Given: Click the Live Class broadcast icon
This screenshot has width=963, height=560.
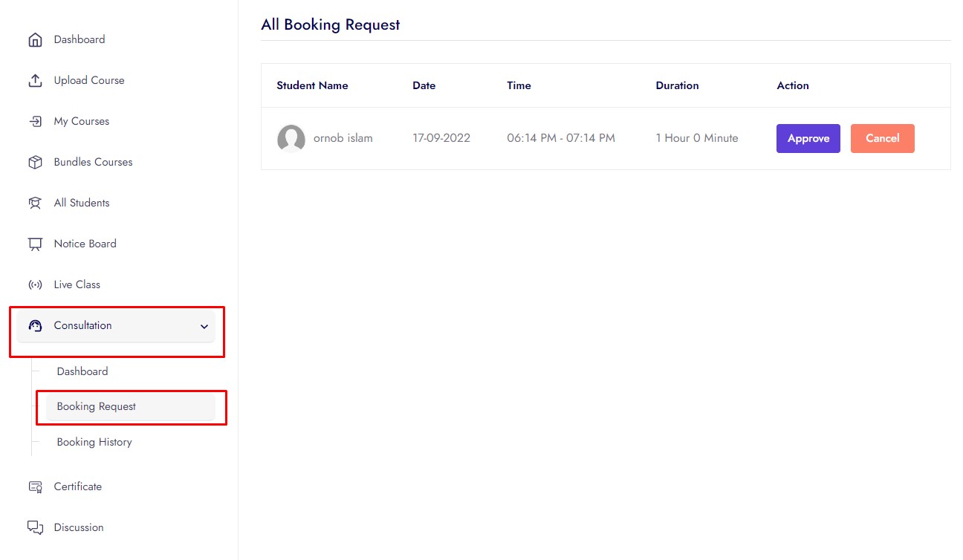Looking at the screenshot, I should tap(35, 285).
